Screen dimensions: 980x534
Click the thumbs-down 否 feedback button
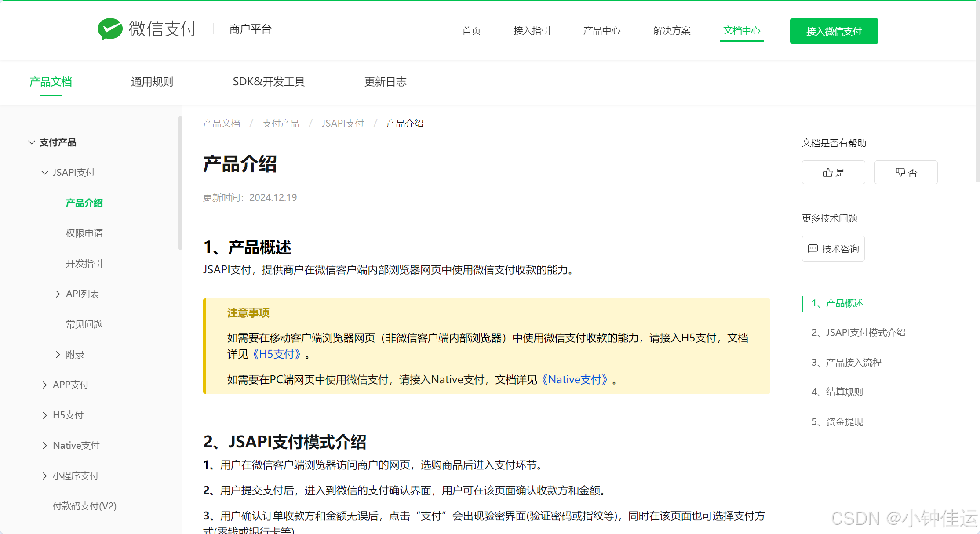906,172
